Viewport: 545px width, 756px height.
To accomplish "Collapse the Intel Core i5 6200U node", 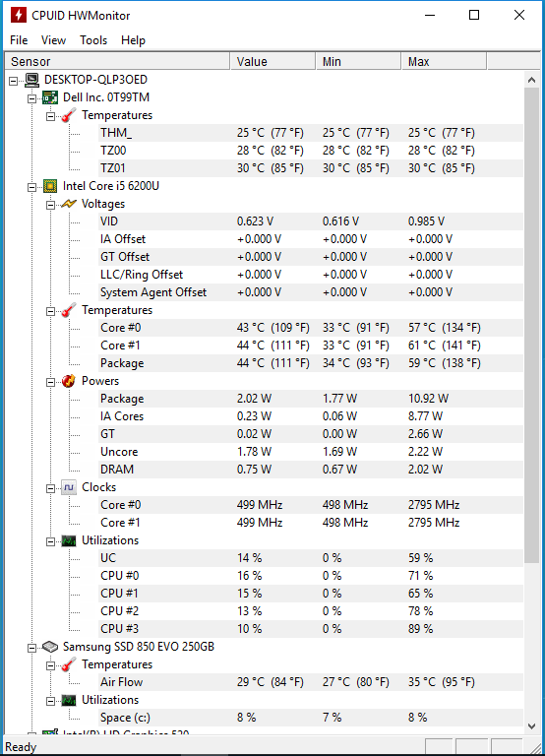I will coord(31,187).
